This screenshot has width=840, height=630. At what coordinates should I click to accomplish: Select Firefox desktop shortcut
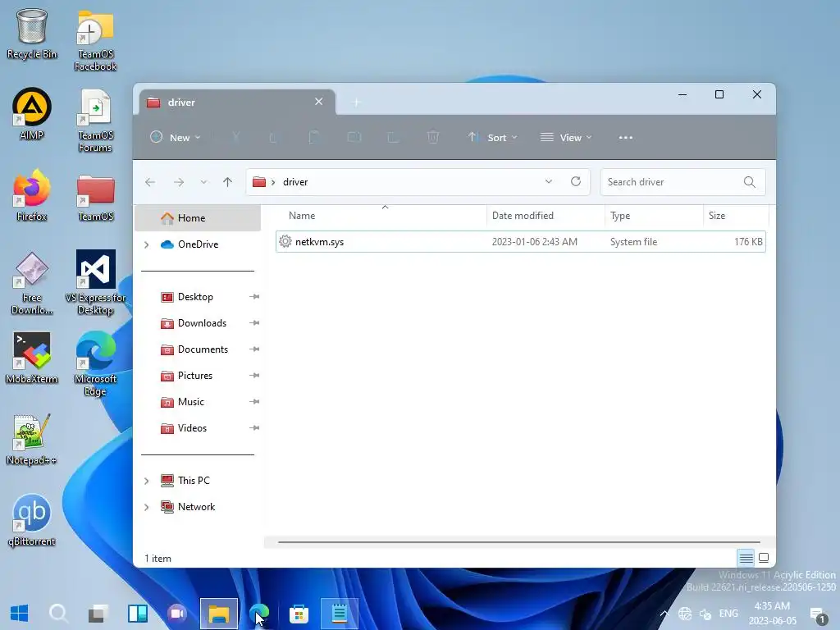(32, 195)
